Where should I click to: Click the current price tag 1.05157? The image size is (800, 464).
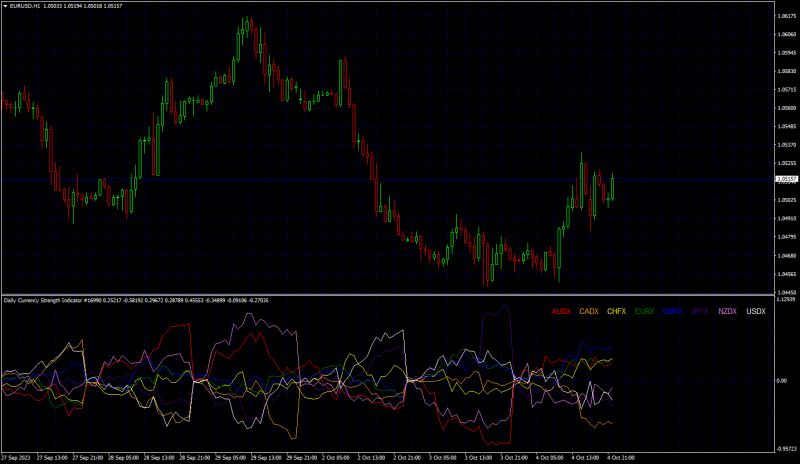click(787, 179)
